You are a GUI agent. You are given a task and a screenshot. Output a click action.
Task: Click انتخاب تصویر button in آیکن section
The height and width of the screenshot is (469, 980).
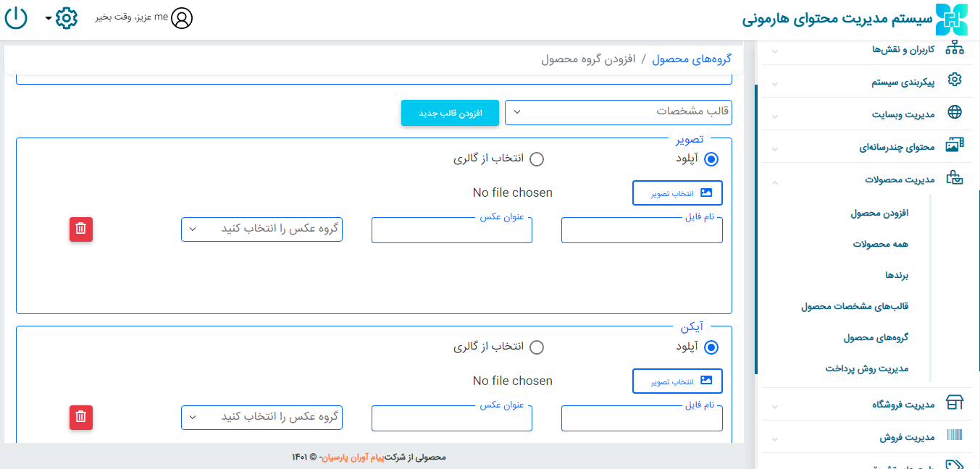point(677,381)
